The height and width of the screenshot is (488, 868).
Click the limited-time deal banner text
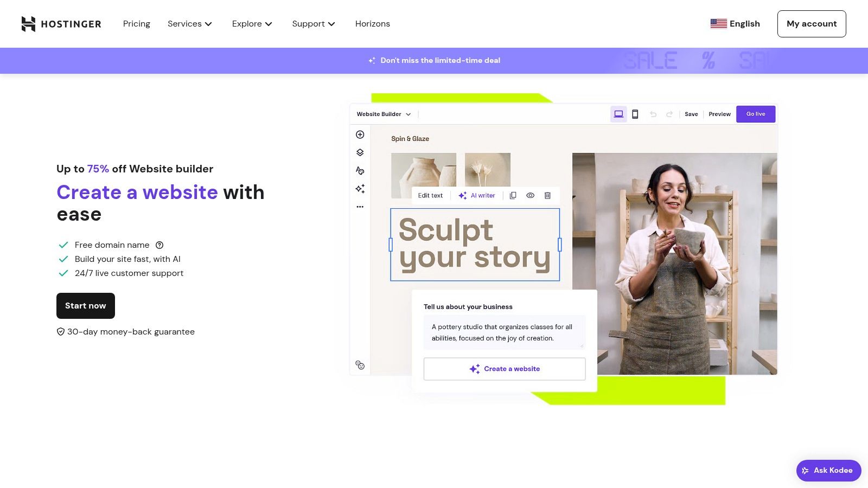(440, 60)
